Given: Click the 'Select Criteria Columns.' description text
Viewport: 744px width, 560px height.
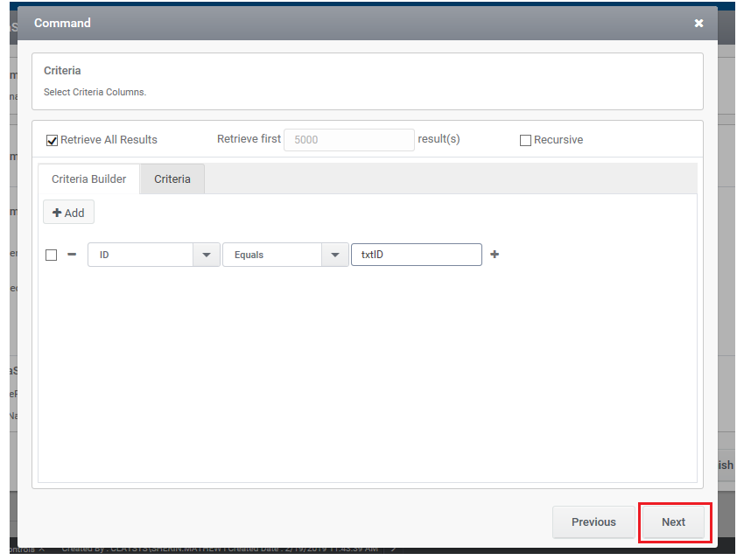Looking at the screenshot, I should (95, 92).
